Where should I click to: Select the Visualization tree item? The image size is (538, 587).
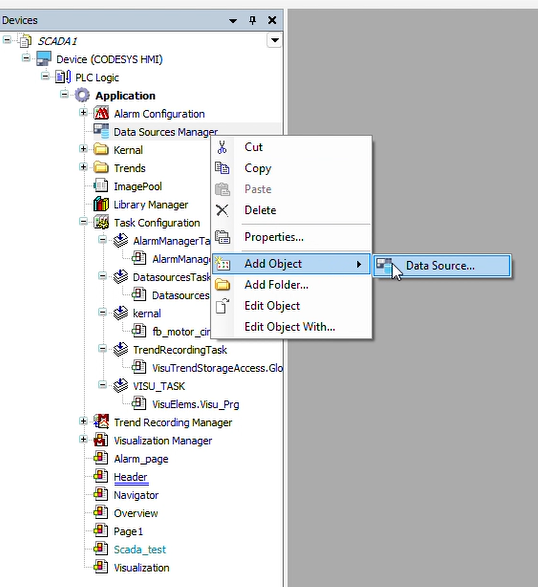pos(142,568)
